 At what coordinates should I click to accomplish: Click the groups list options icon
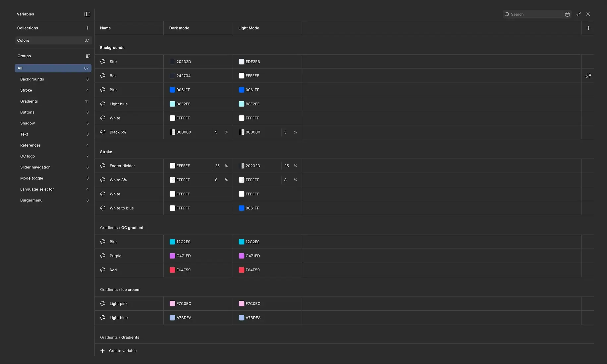click(x=88, y=56)
